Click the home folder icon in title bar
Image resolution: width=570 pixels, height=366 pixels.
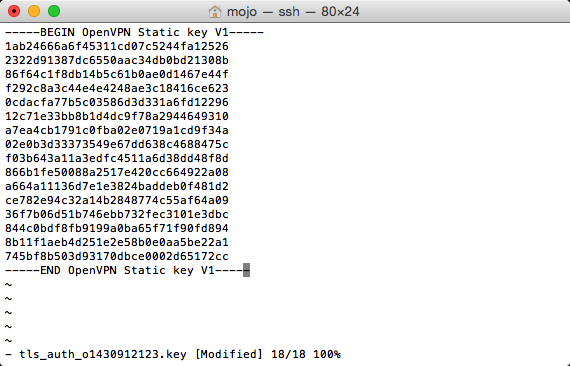click(x=214, y=12)
